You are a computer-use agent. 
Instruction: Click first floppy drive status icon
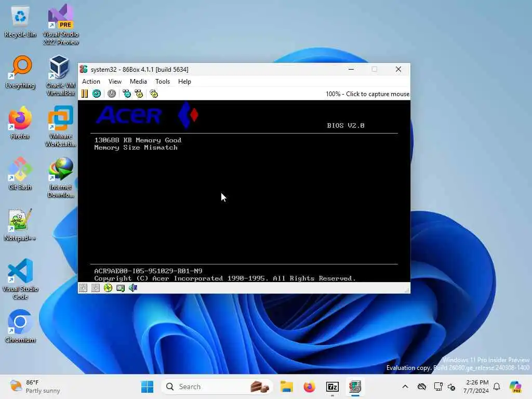point(83,288)
